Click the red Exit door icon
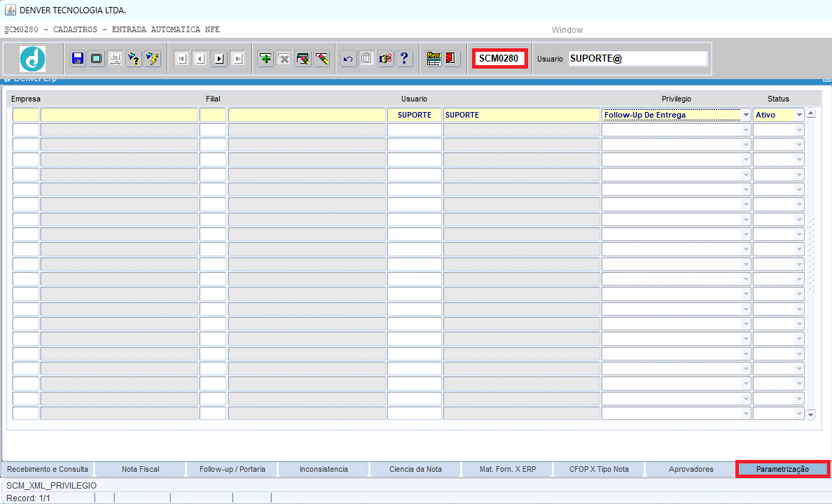The height and width of the screenshot is (504, 832). click(452, 58)
